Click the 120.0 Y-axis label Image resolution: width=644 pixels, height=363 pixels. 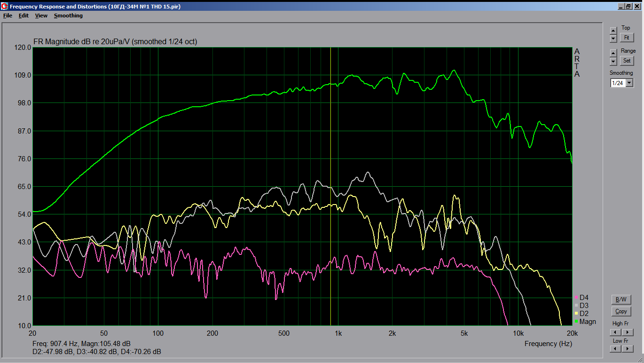[x=23, y=47]
